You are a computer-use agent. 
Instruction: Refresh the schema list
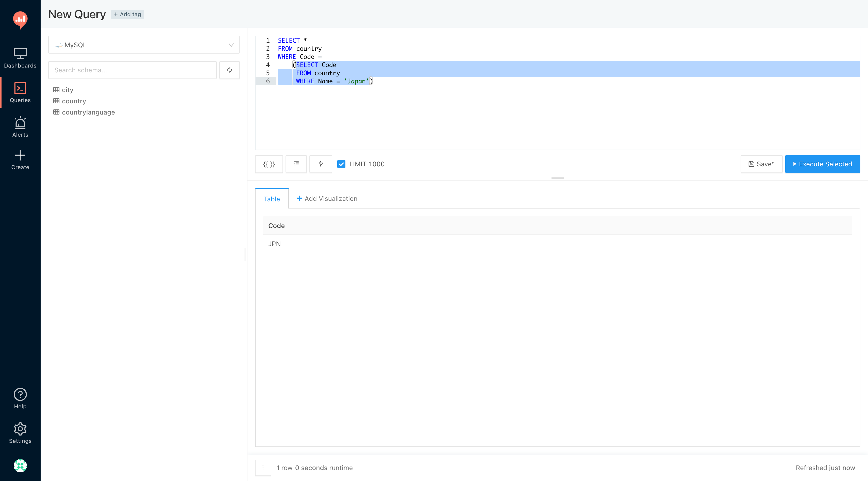click(229, 70)
